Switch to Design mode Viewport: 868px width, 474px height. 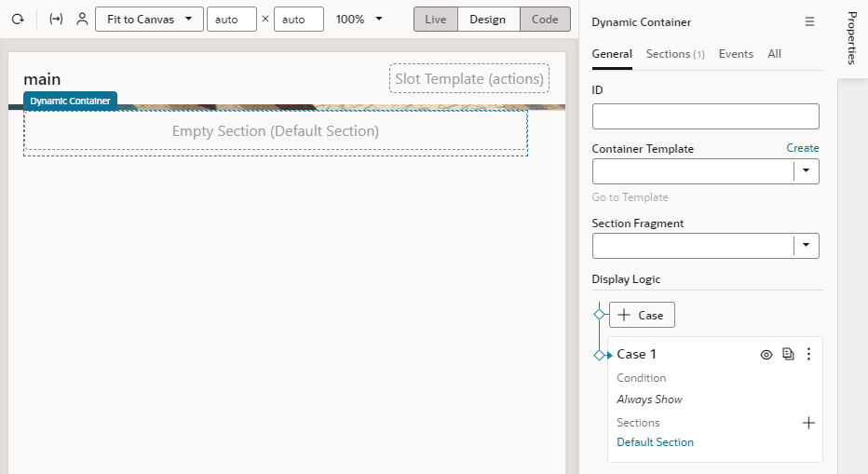click(488, 20)
